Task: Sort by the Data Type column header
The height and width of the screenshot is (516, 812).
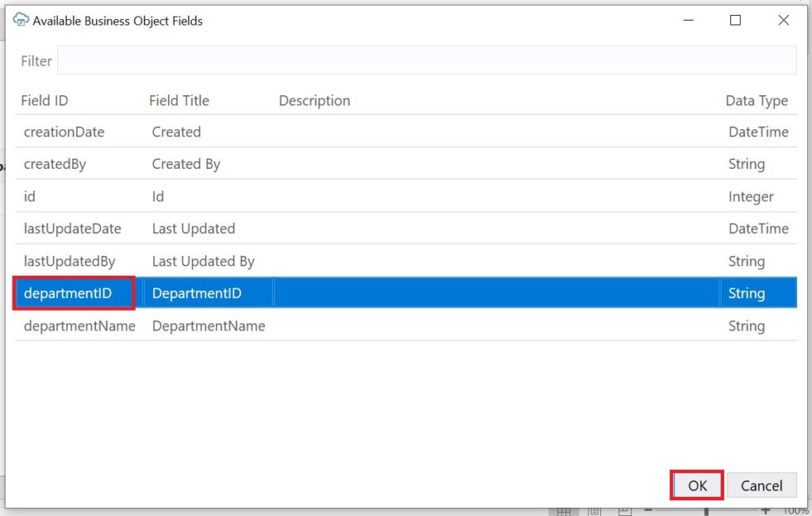Action: 756,101
